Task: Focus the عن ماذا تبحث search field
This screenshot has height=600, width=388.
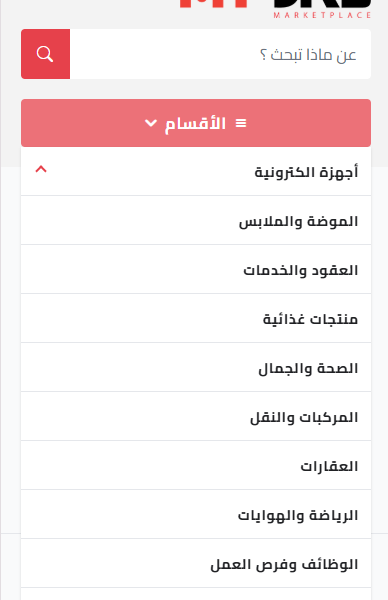Action: (220, 54)
